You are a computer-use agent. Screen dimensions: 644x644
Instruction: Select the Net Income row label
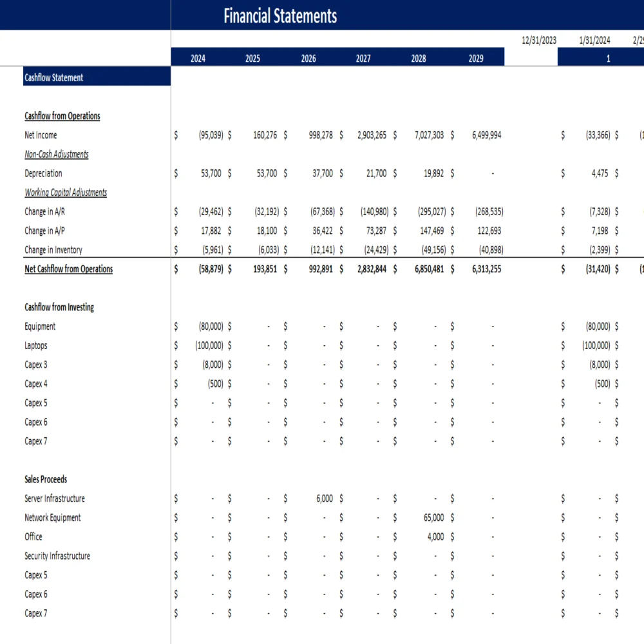40,135
